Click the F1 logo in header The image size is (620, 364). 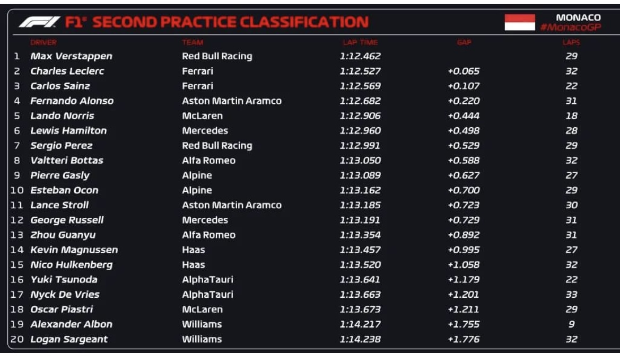point(39,22)
